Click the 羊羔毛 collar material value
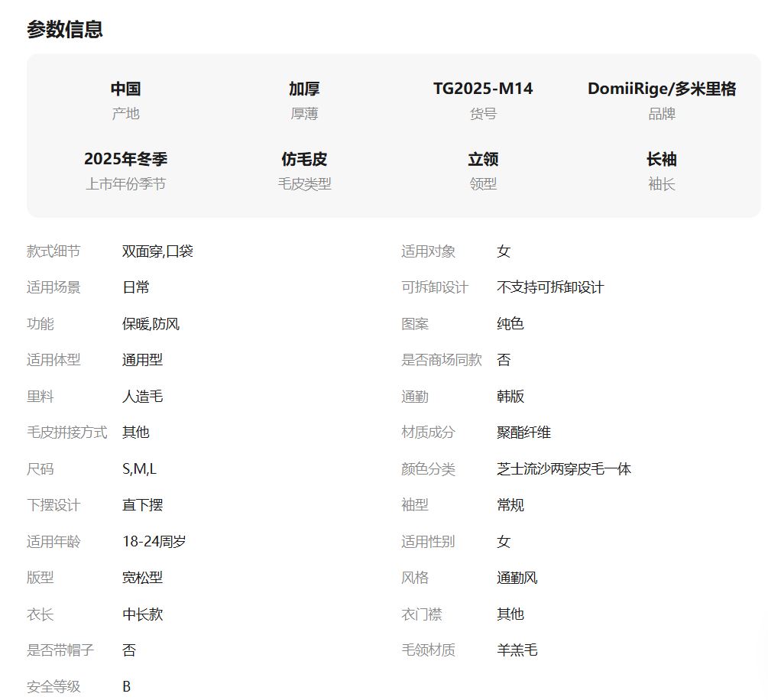This screenshot has width=768, height=700. coord(517,650)
